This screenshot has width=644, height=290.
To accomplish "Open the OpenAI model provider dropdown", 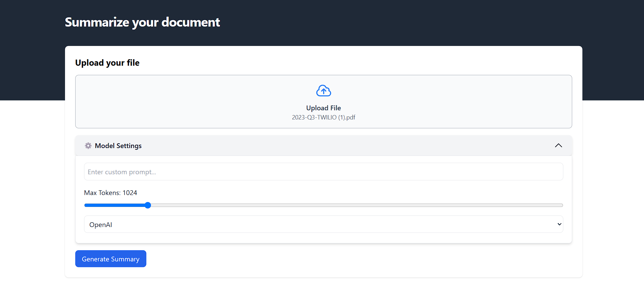I will (x=323, y=224).
